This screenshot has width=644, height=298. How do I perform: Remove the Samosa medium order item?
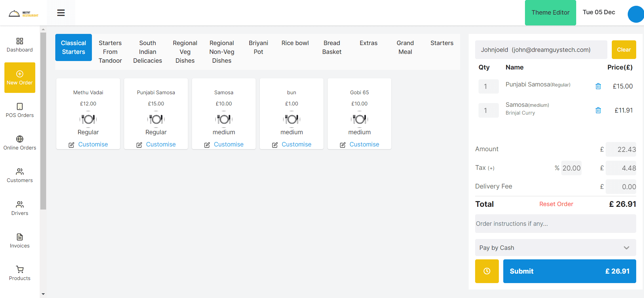598,111
